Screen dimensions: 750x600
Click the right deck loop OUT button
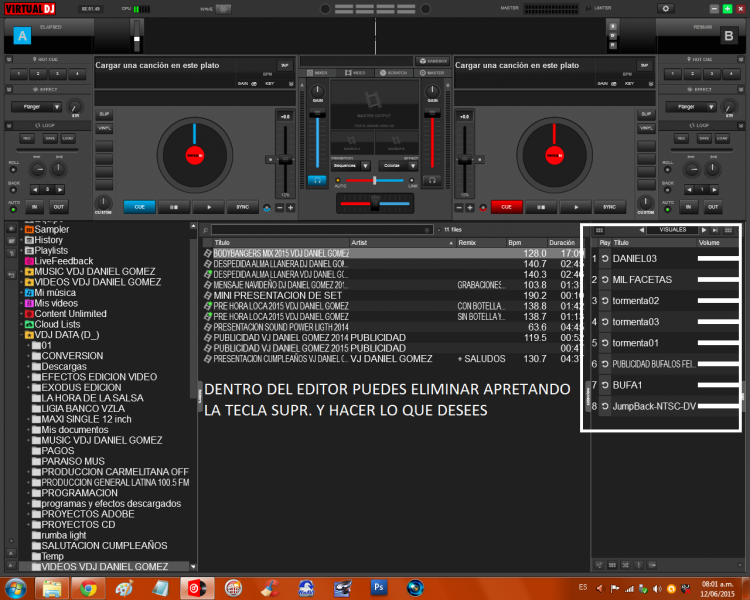coord(713,207)
